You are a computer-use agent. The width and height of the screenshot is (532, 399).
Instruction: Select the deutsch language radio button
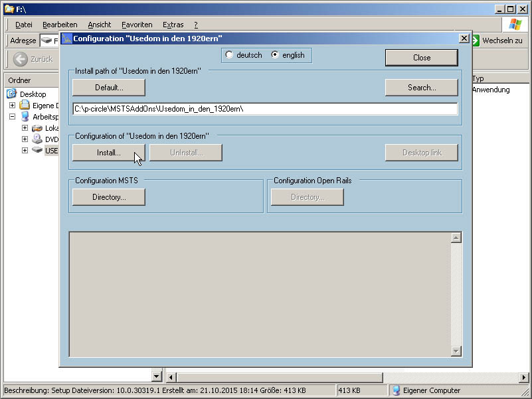click(x=229, y=55)
